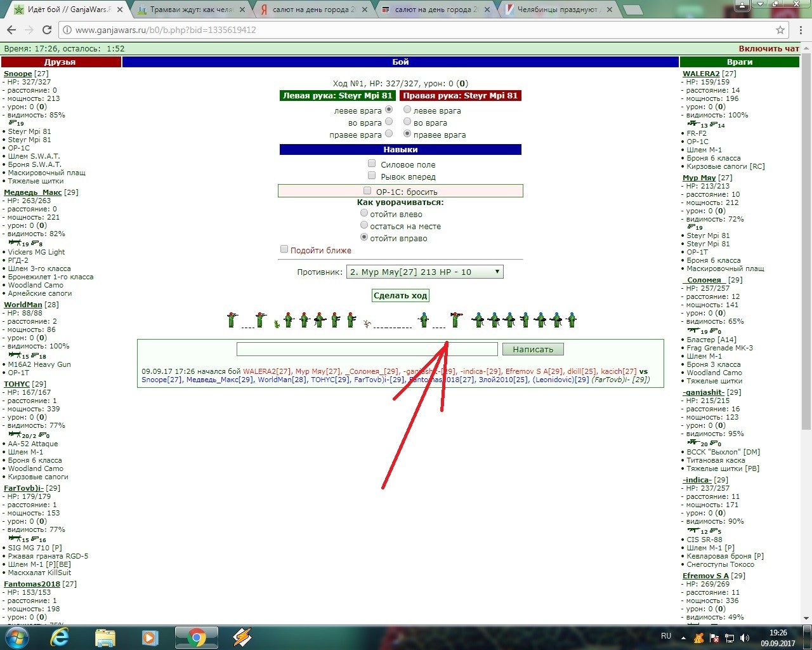Click WALERA2's rifle weapon icon
The width and height of the screenshot is (812, 650).
[x=693, y=124]
